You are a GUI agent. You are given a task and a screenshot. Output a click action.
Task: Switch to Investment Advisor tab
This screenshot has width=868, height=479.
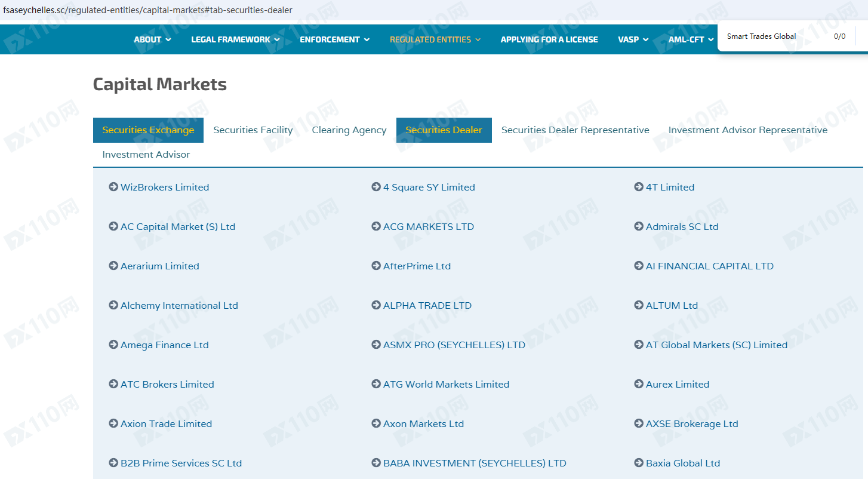point(146,155)
